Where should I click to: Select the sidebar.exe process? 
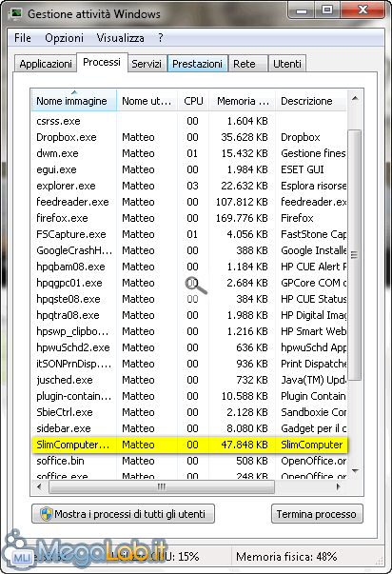[189, 428]
